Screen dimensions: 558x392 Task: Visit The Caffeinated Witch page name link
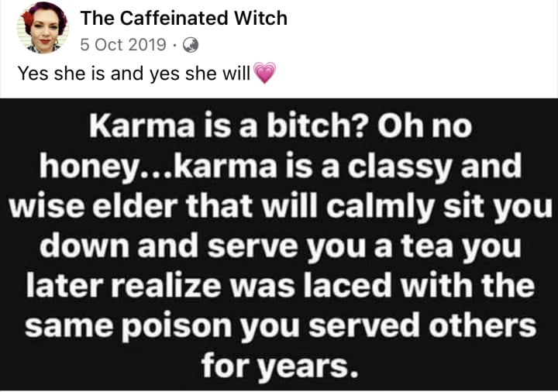pyautogui.click(x=184, y=18)
